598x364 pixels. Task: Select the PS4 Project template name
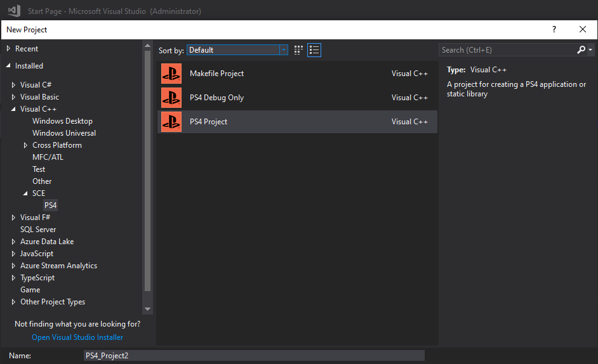208,122
